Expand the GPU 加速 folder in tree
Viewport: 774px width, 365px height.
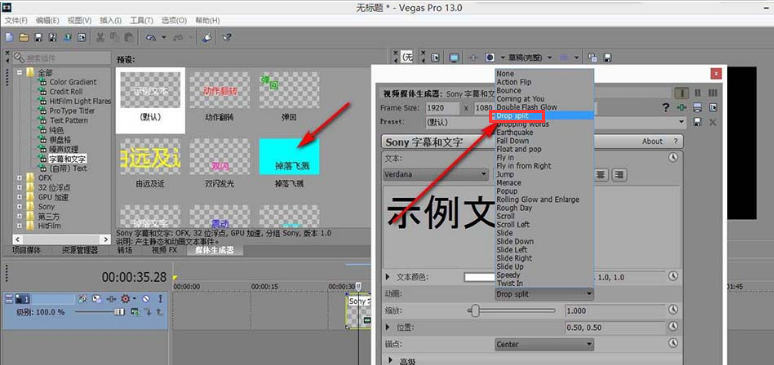point(20,197)
